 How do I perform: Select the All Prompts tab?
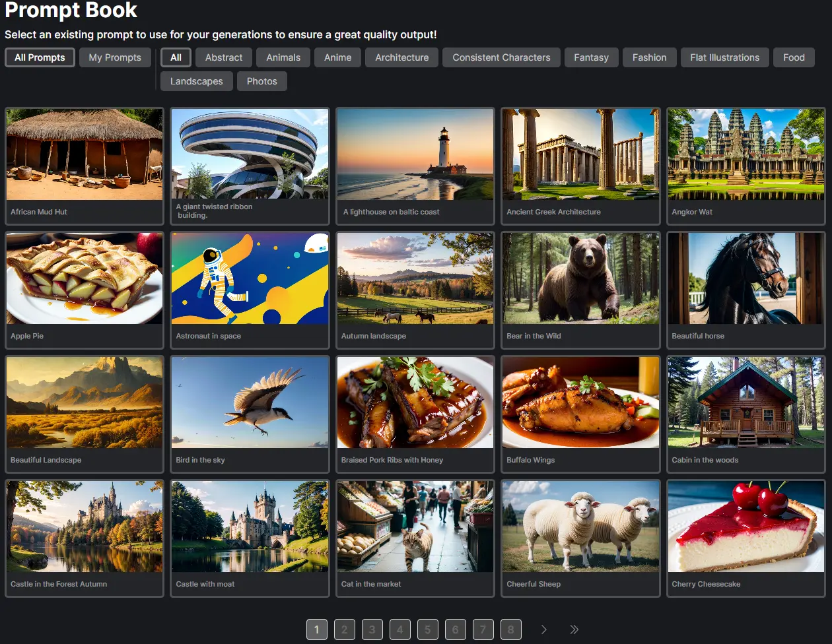tap(40, 57)
